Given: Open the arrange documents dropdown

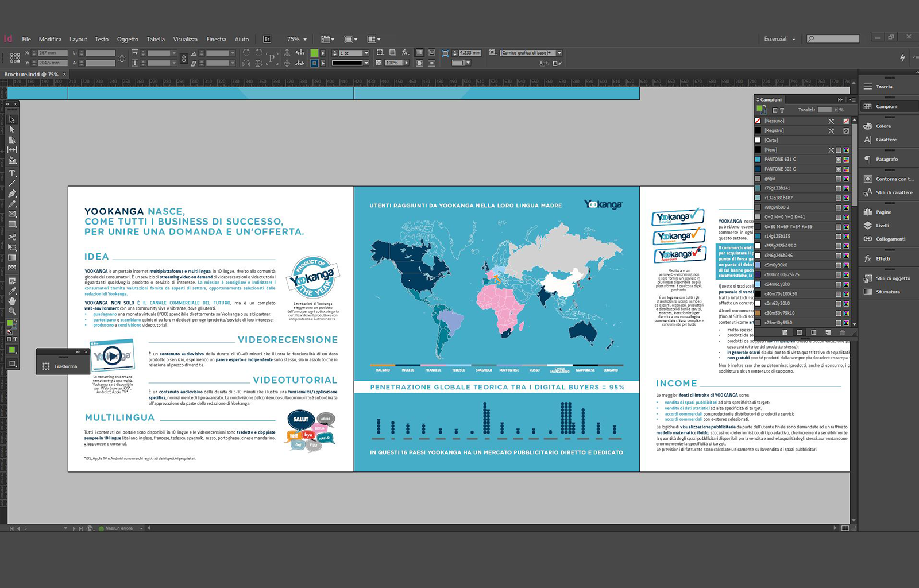Looking at the screenshot, I should tap(373, 39).
